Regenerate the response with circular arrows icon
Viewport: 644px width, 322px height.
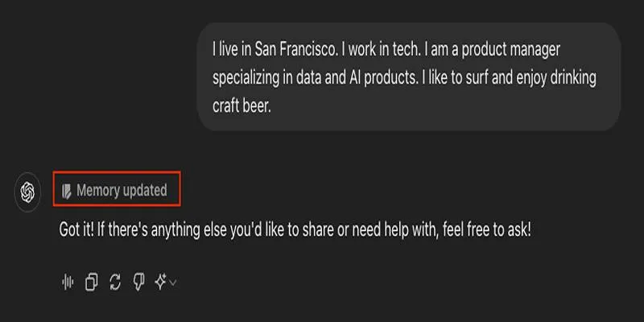[115, 283]
